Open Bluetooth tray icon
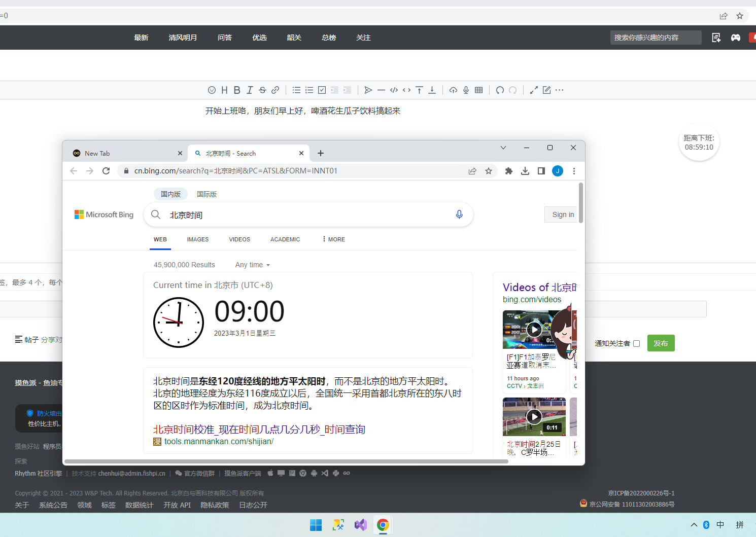The image size is (756, 537). coord(706,525)
